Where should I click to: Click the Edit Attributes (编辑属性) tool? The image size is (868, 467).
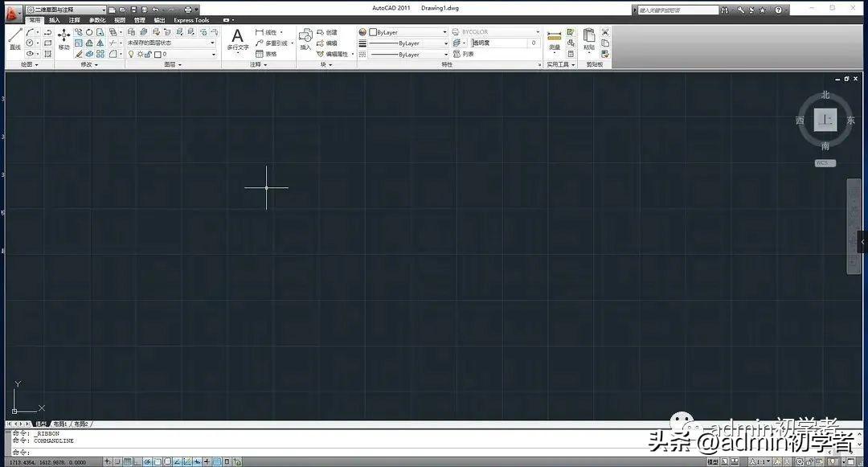click(332, 54)
